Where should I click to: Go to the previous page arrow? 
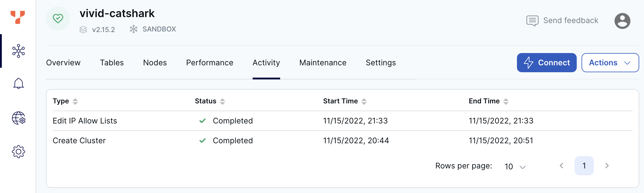tap(561, 166)
